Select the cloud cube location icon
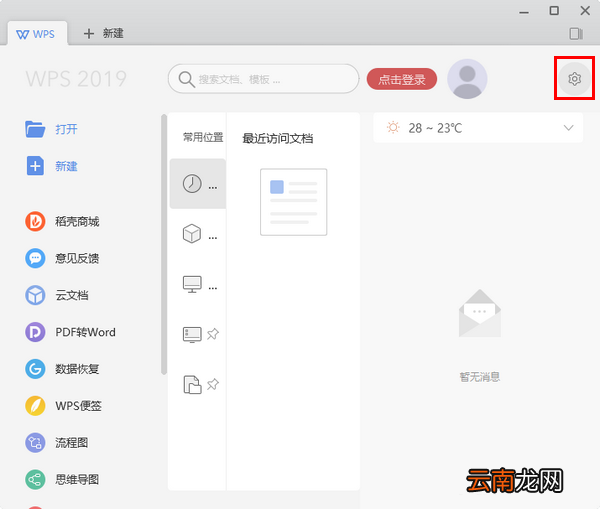 pyautogui.click(x=192, y=233)
